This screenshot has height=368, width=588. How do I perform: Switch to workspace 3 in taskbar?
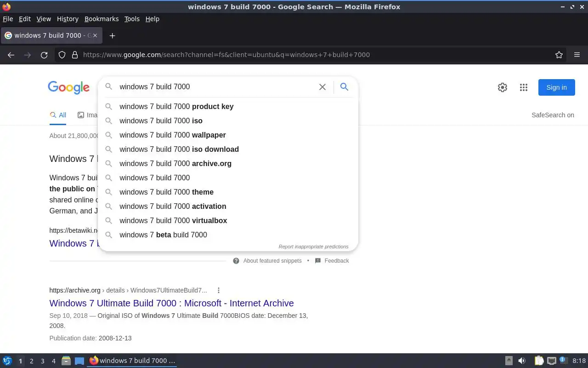[x=42, y=361]
